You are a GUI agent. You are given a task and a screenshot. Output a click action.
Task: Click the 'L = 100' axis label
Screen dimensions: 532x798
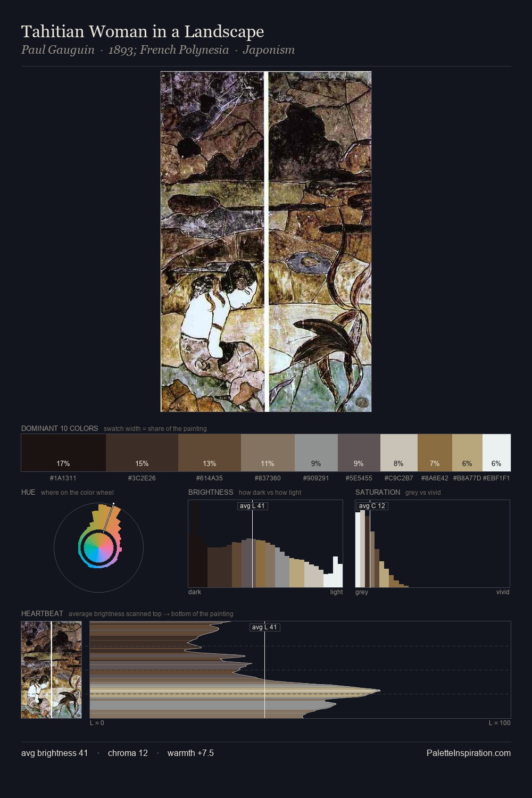click(500, 723)
